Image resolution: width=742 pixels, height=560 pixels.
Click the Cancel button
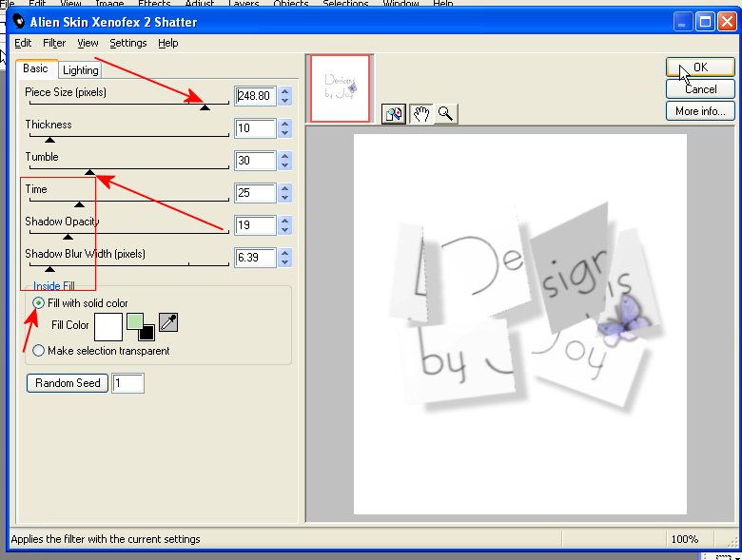click(x=700, y=89)
